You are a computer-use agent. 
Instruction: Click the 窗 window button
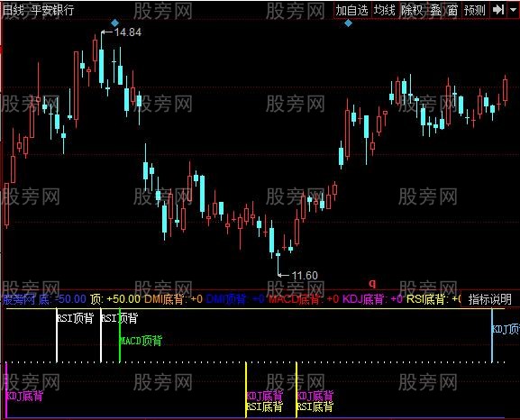452,10
